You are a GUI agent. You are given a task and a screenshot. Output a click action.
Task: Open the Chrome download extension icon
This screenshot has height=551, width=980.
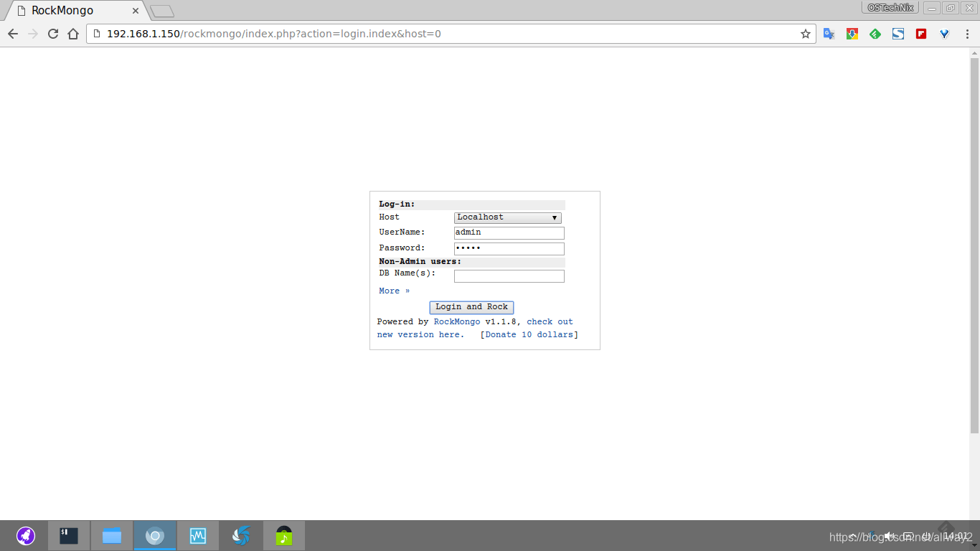pyautogui.click(x=852, y=33)
